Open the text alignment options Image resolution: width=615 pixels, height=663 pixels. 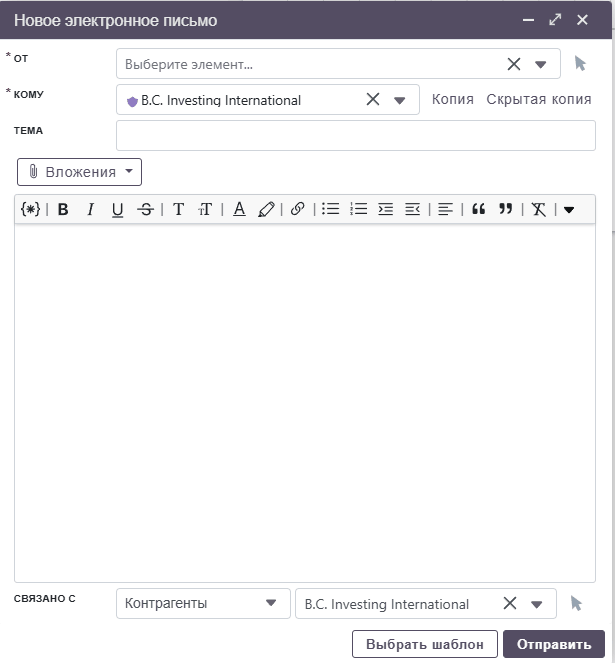tap(445, 209)
